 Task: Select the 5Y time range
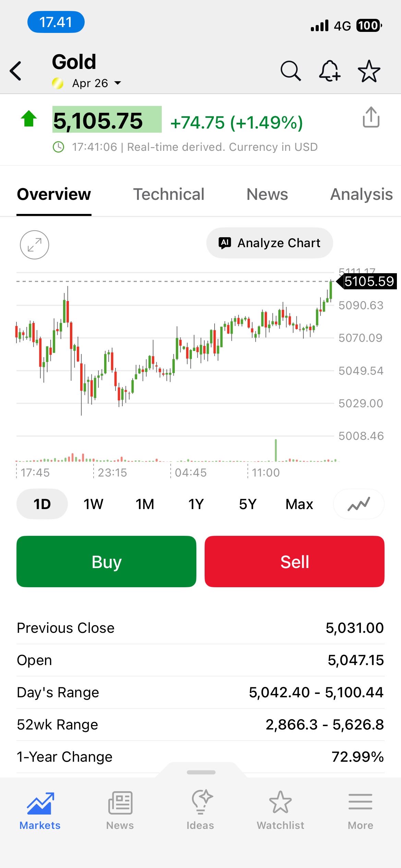(x=247, y=504)
